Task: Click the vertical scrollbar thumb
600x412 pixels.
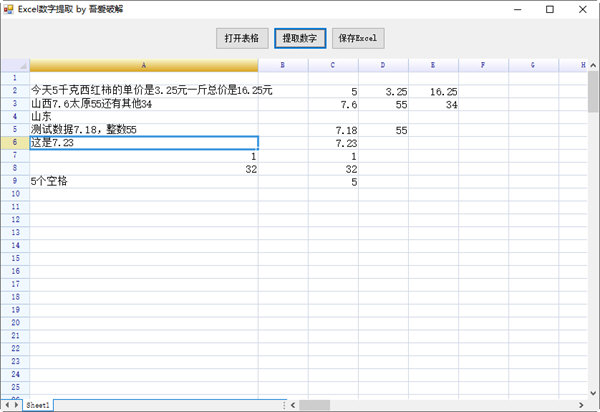Action: coord(593,90)
